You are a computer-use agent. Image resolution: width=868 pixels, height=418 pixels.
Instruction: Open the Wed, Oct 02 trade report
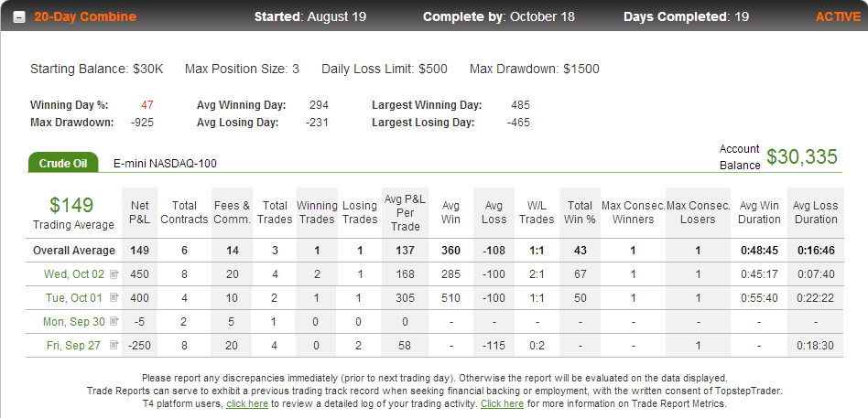(x=74, y=274)
